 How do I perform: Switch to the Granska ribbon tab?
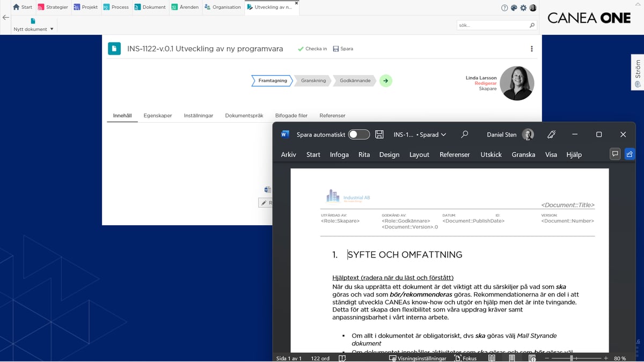(523, 154)
